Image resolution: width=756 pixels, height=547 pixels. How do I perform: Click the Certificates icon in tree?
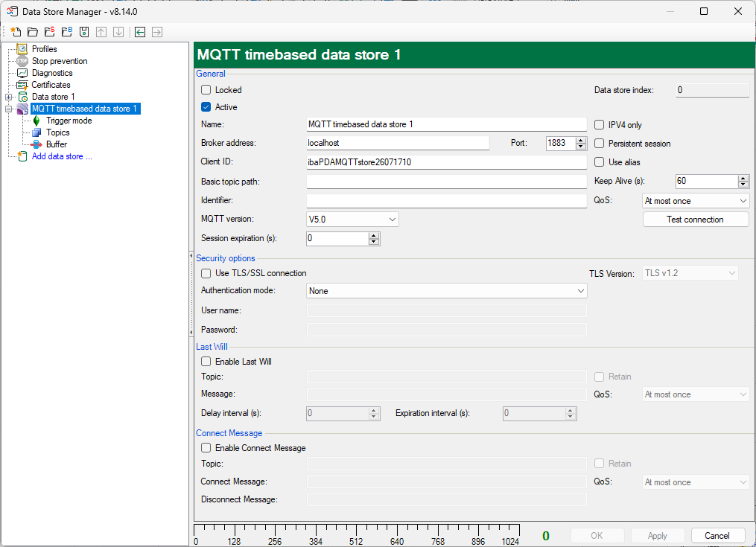(x=22, y=85)
